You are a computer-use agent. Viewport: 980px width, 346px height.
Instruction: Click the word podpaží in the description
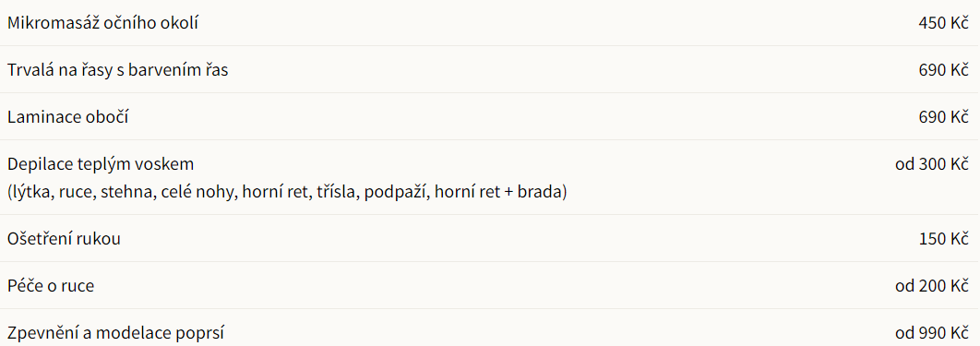[396, 192]
